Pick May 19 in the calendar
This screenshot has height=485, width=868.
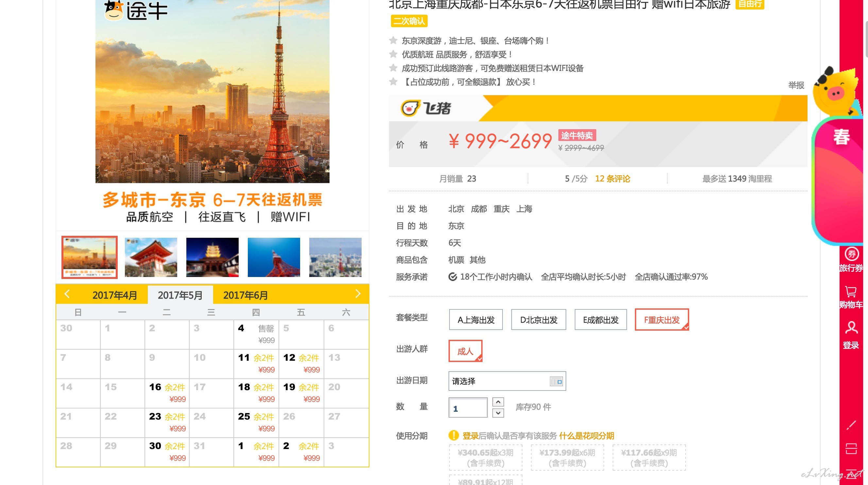click(301, 393)
